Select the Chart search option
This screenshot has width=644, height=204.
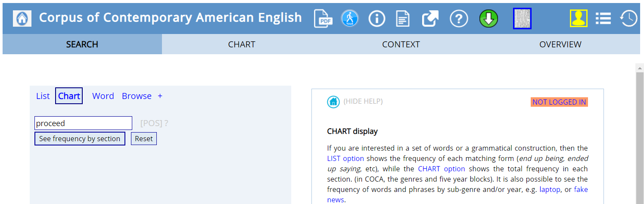click(x=69, y=96)
